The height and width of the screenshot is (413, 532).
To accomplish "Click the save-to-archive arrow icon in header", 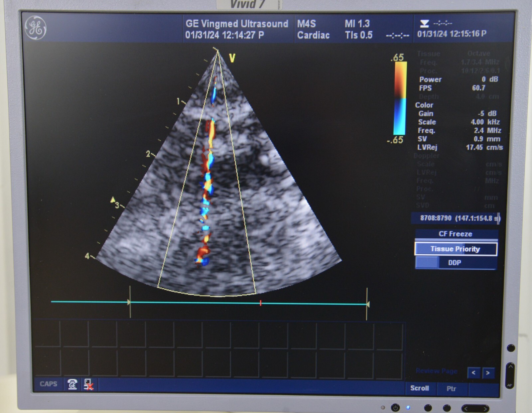I will pyautogui.click(x=424, y=24).
